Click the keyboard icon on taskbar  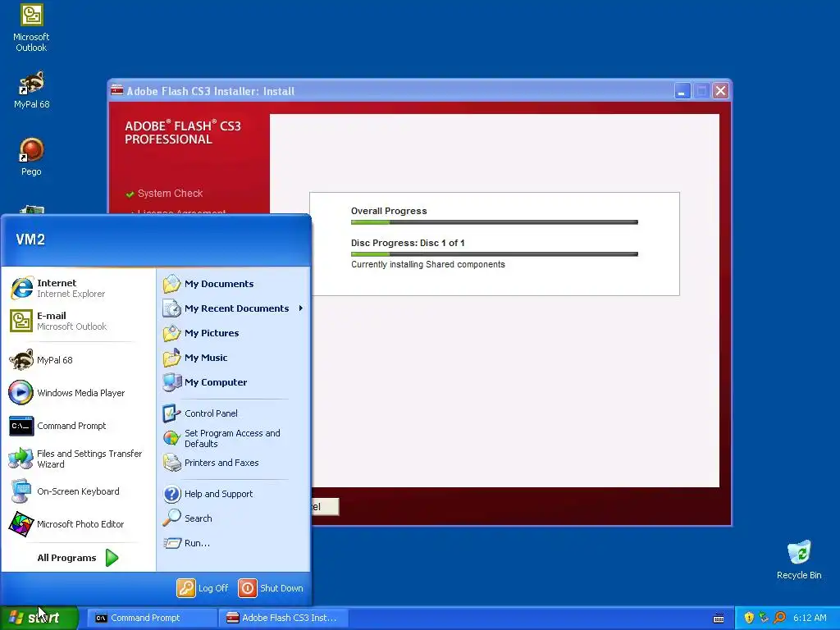point(719,619)
